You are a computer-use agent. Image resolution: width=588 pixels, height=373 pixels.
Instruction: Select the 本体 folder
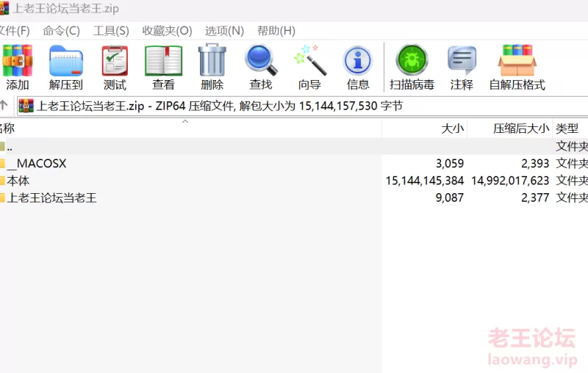point(15,181)
